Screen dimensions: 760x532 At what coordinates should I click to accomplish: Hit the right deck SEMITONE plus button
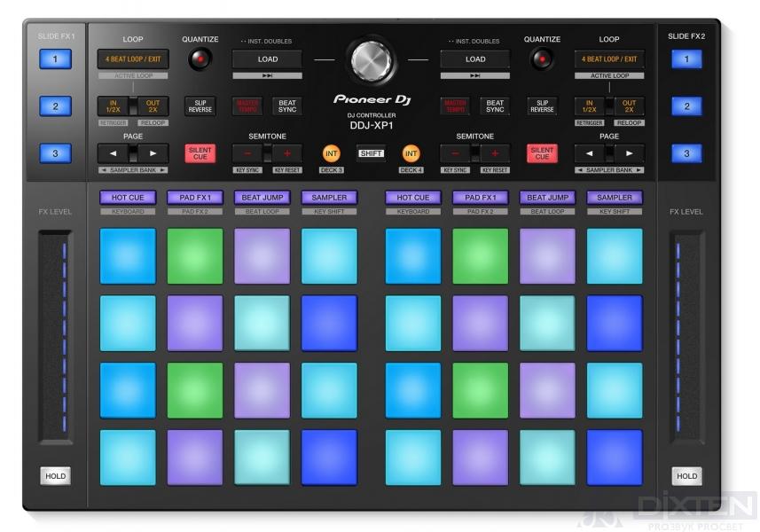coord(494,153)
